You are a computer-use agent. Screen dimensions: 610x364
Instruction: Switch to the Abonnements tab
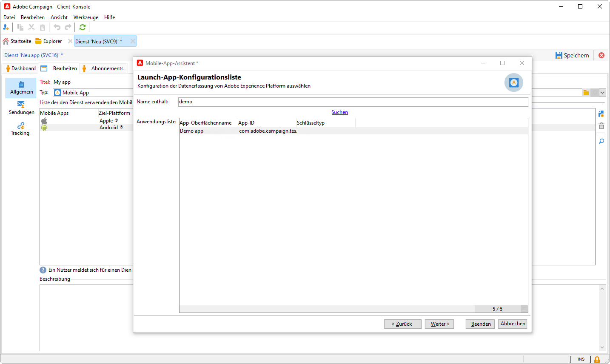click(x=103, y=68)
